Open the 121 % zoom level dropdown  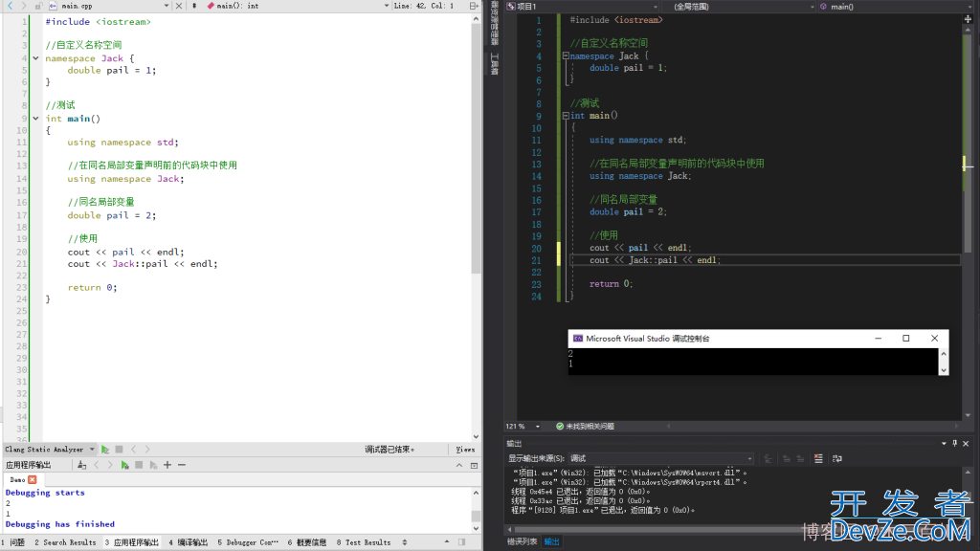(523, 426)
